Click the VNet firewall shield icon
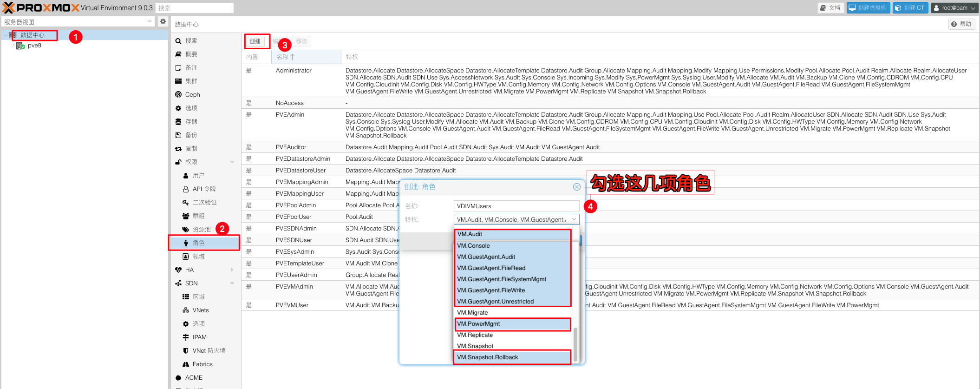The height and width of the screenshot is (389, 980). click(186, 351)
